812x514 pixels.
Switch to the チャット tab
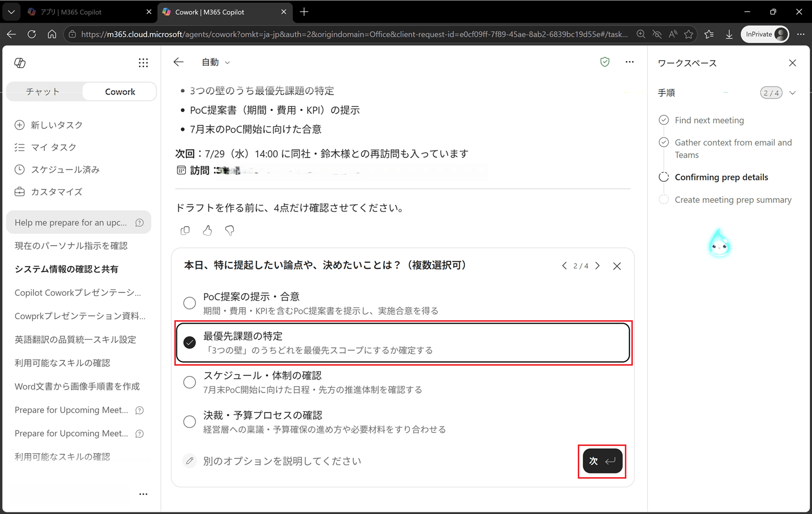(x=43, y=91)
